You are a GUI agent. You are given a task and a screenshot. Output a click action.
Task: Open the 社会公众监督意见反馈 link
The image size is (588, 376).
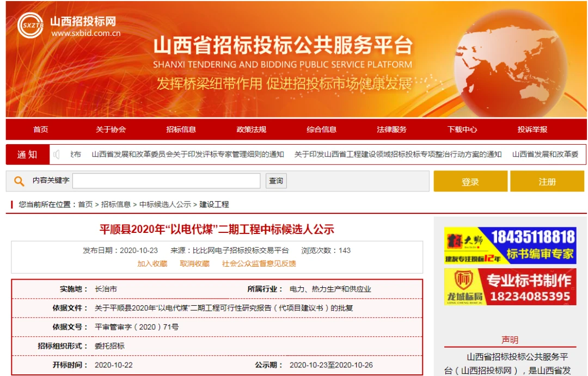tap(259, 263)
